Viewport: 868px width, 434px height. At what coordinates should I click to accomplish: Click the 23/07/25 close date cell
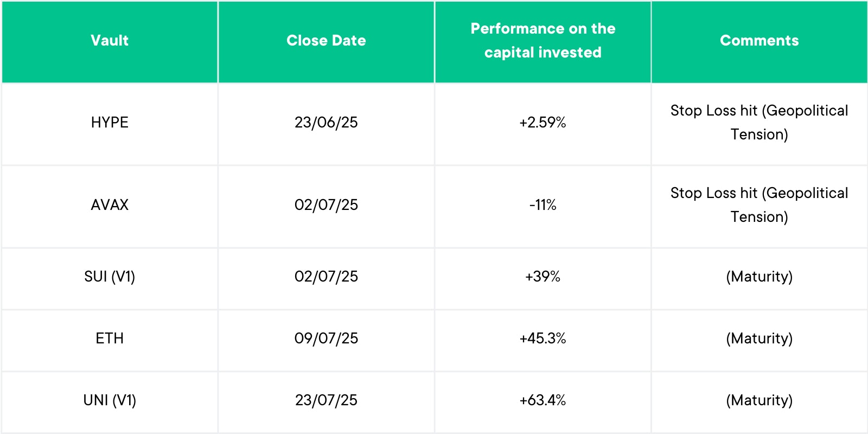(326, 400)
